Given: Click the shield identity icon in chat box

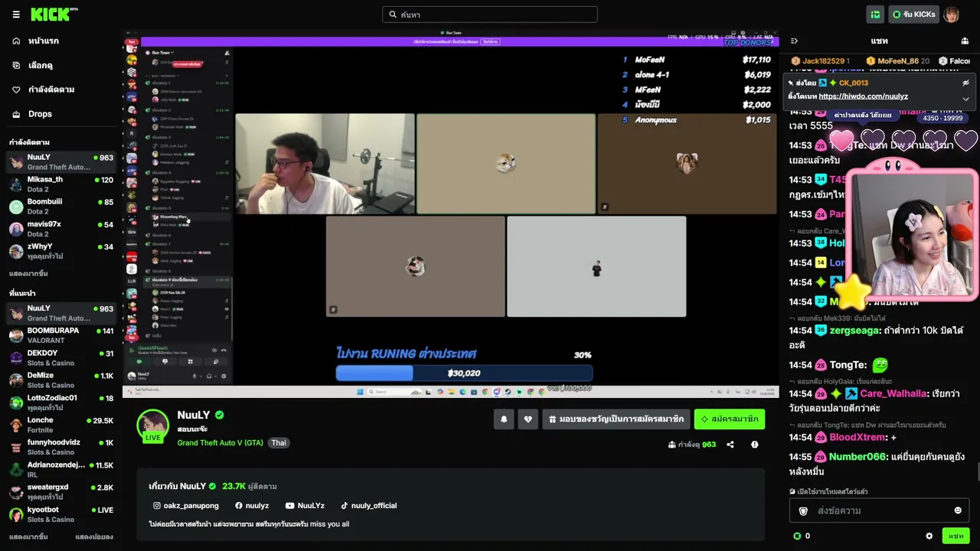Looking at the screenshot, I should click(x=803, y=510).
